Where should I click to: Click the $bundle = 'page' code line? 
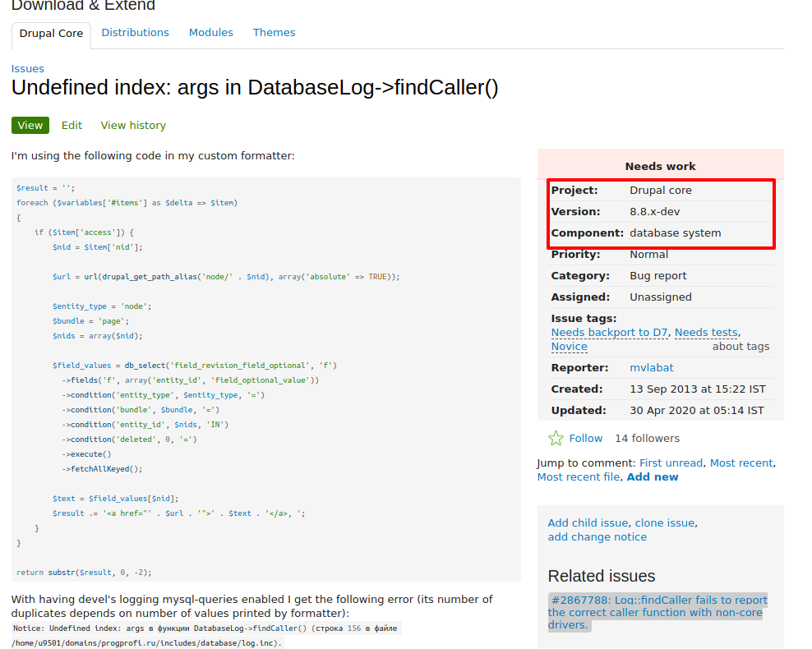point(90,321)
